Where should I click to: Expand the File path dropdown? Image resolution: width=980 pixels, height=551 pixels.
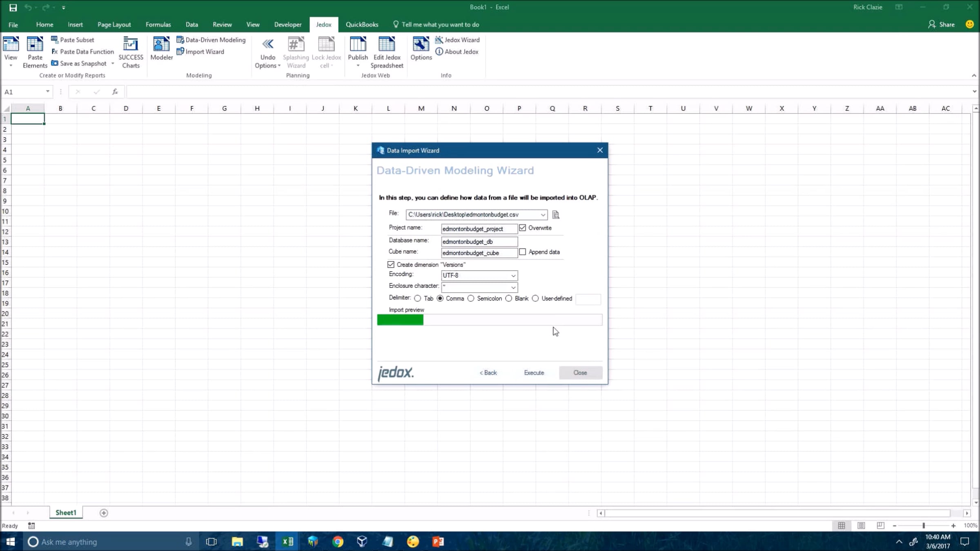pyautogui.click(x=543, y=215)
